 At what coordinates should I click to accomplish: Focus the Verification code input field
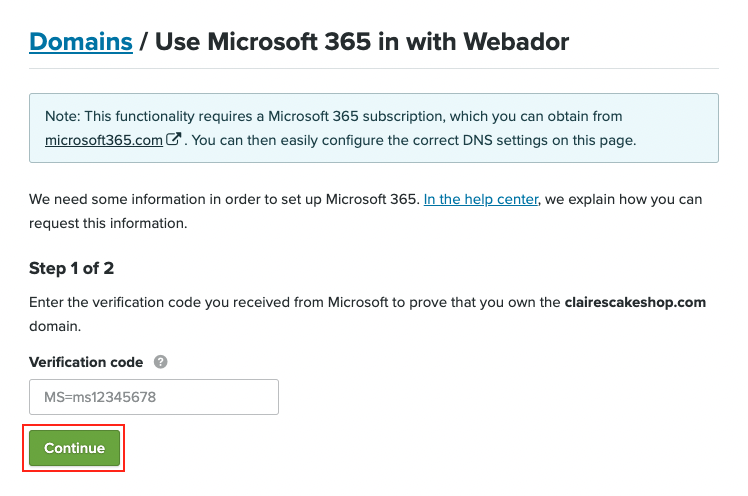coord(154,397)
